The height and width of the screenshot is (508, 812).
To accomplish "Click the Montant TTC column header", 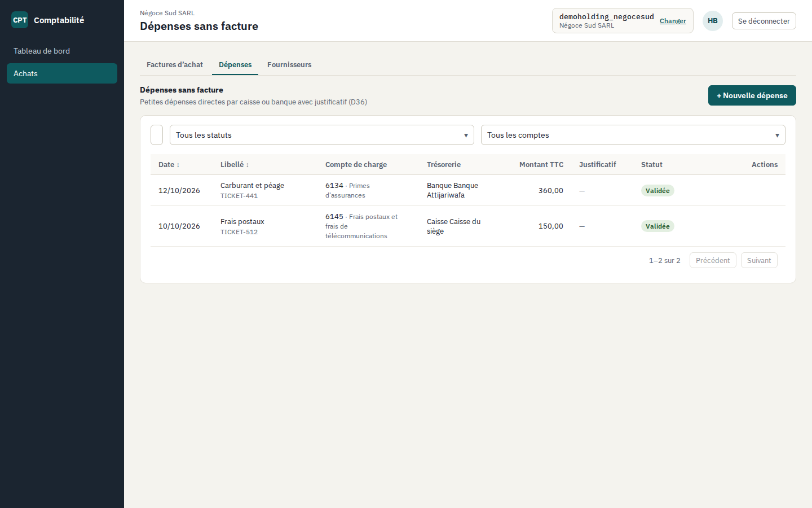I will pos(541,165).
